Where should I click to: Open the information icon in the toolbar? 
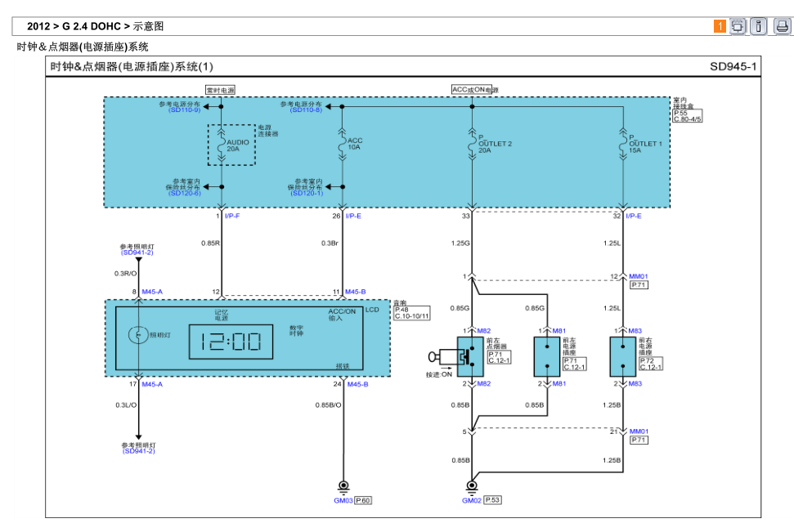(x=759, y=26)
